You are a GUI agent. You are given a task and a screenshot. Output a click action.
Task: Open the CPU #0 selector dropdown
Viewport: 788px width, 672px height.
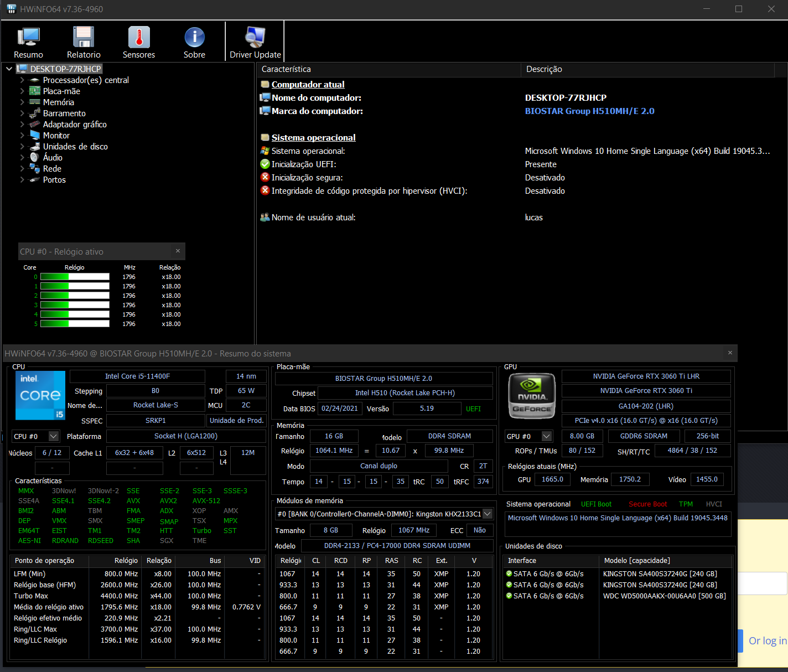click(x=53, y=436)
